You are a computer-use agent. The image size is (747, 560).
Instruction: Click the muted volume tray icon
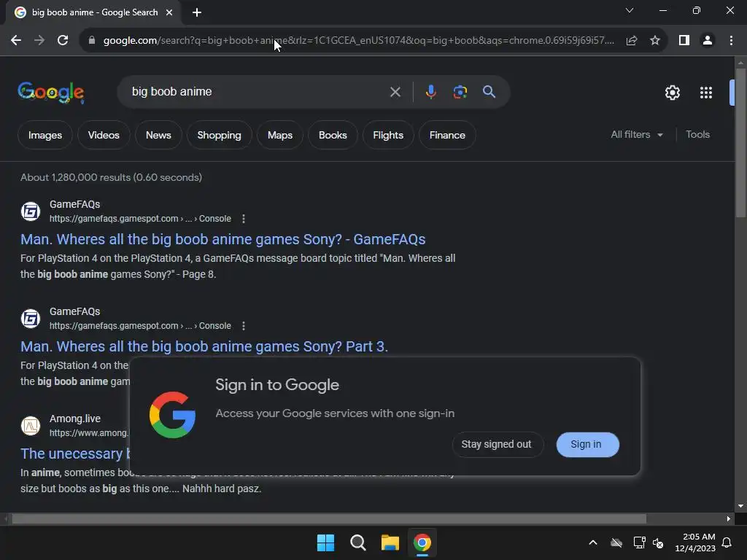(659, 542)
